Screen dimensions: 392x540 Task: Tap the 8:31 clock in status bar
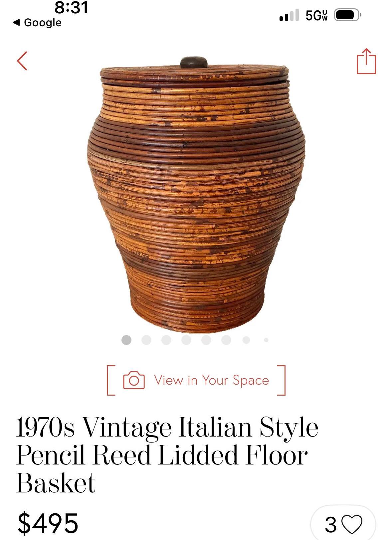[72, 7]
